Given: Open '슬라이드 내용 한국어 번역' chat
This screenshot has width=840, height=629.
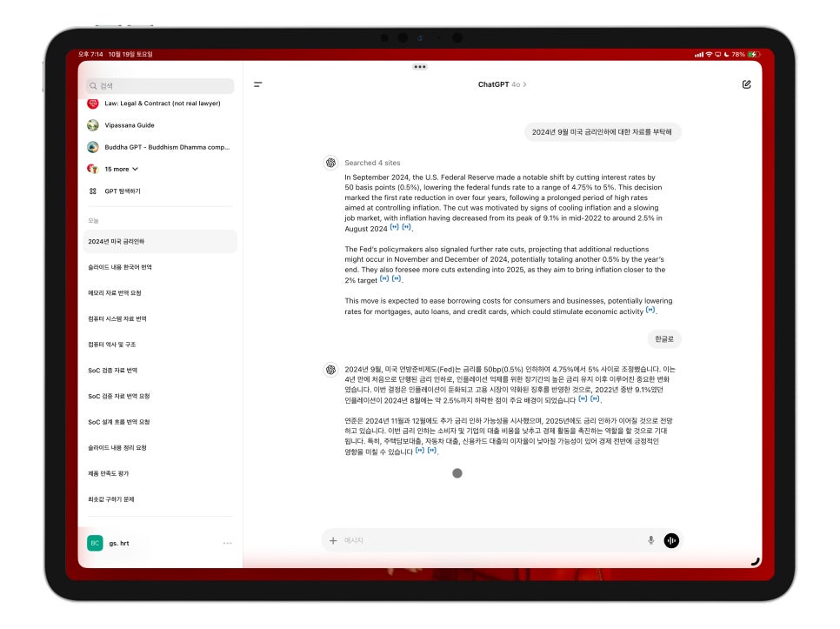Looking at the screenshot, I should tap(120, 267).
